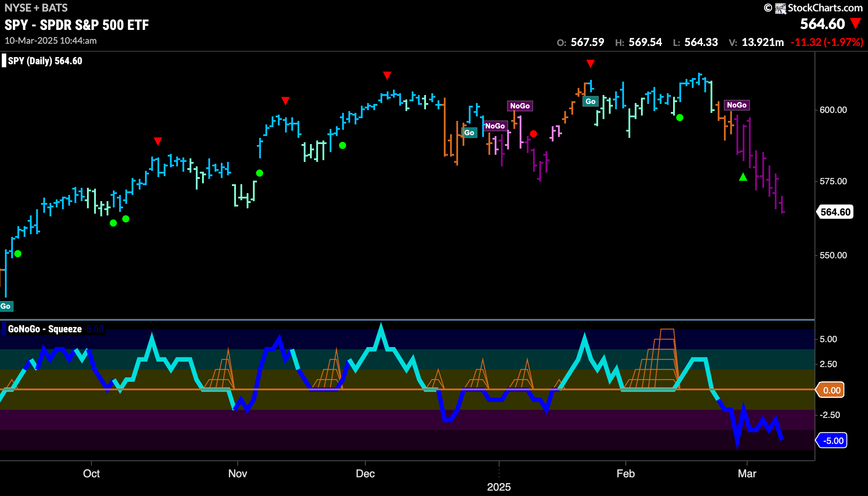Click the early January NoGo label

click(x=520, y=106)
